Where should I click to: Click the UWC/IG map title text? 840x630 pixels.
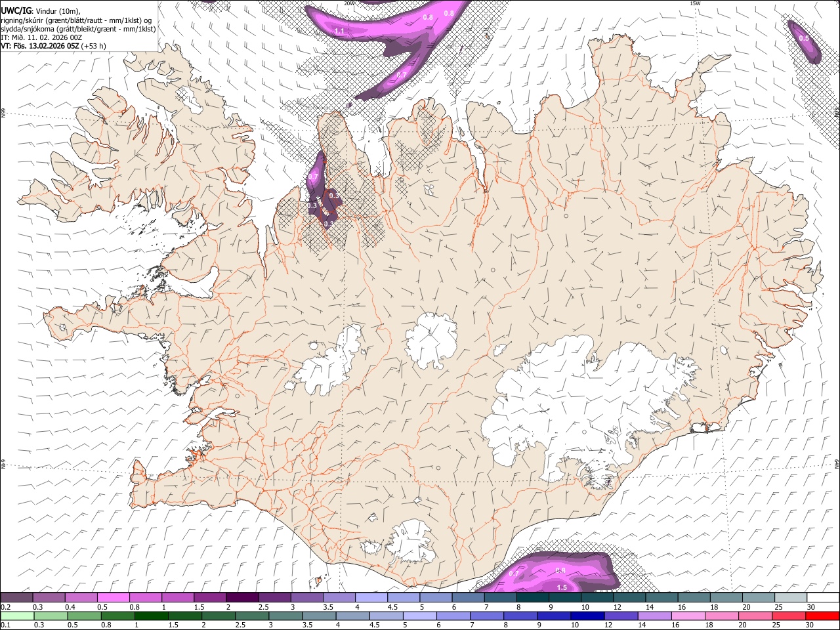[16, 10]
